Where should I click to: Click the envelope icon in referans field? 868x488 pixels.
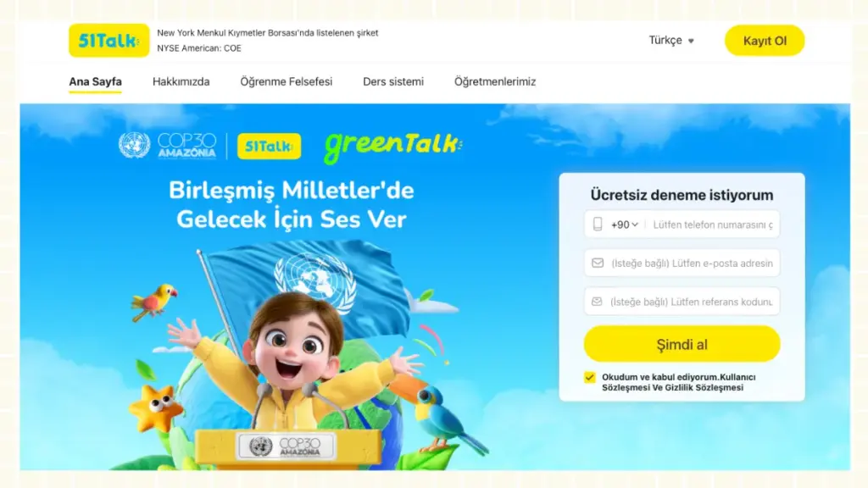point(597,302)
